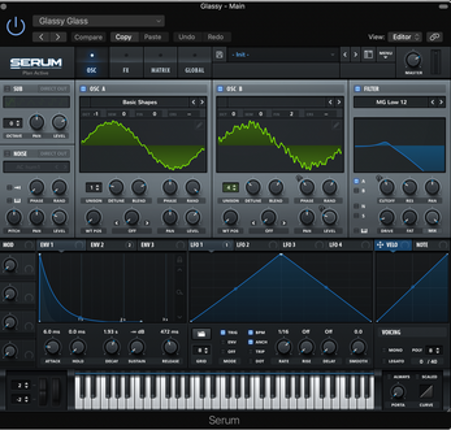Expand the Serum Menu dropdown
This screenshot has width=451, height=430.
(386, 55)
